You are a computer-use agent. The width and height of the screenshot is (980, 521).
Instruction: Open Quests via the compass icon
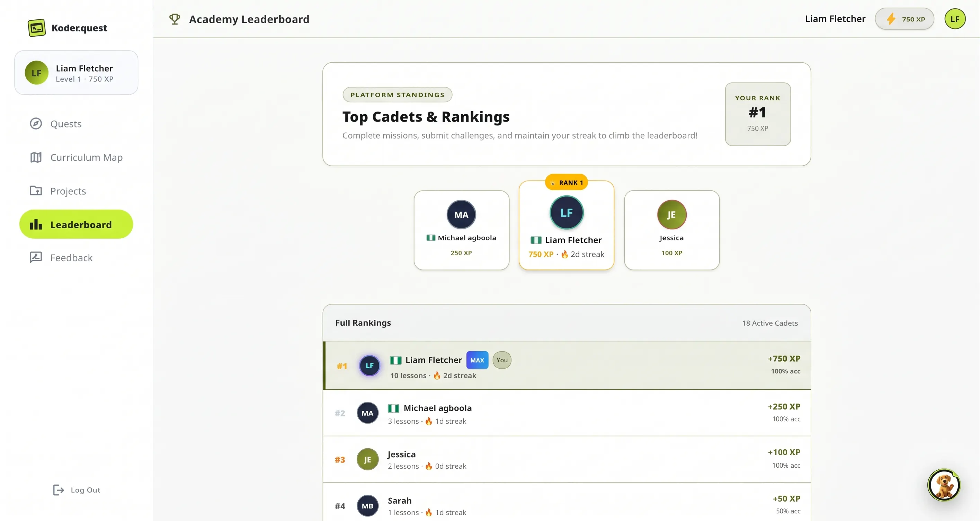(36, 124)
